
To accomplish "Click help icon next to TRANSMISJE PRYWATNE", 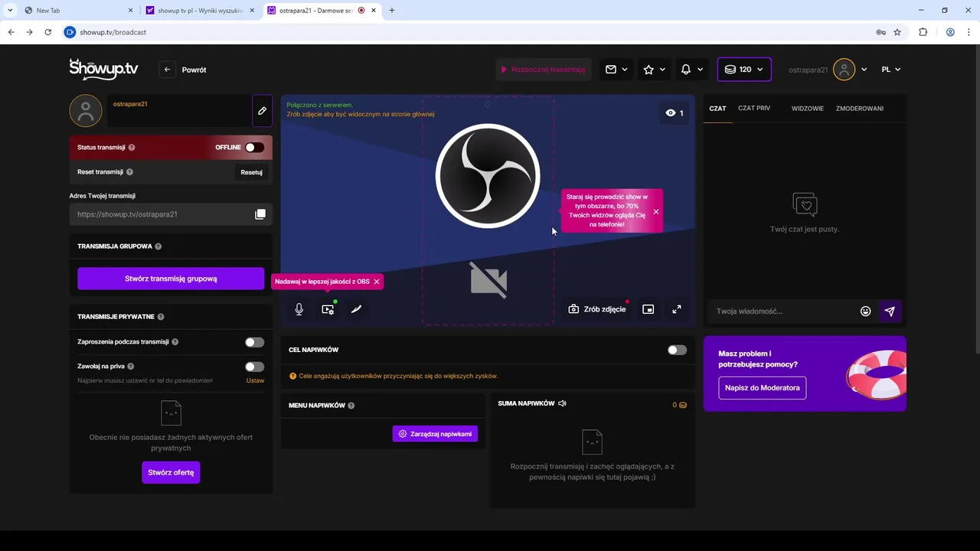I will pos(160,317).
